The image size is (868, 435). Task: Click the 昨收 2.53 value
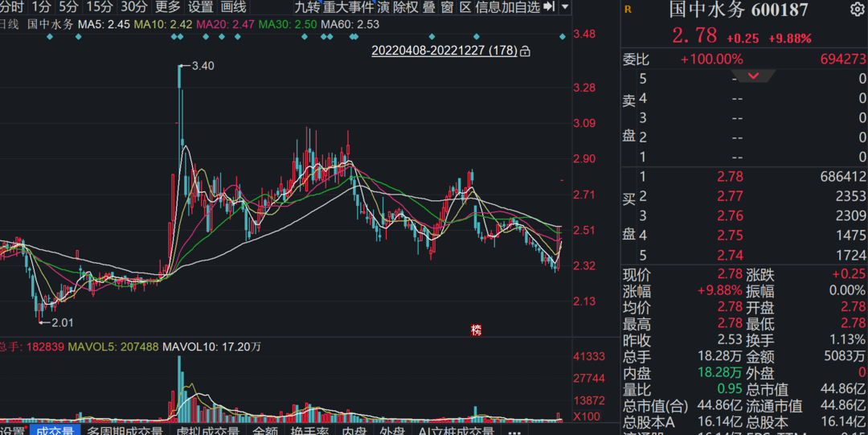pyautogui.click(x=730, y=339)
